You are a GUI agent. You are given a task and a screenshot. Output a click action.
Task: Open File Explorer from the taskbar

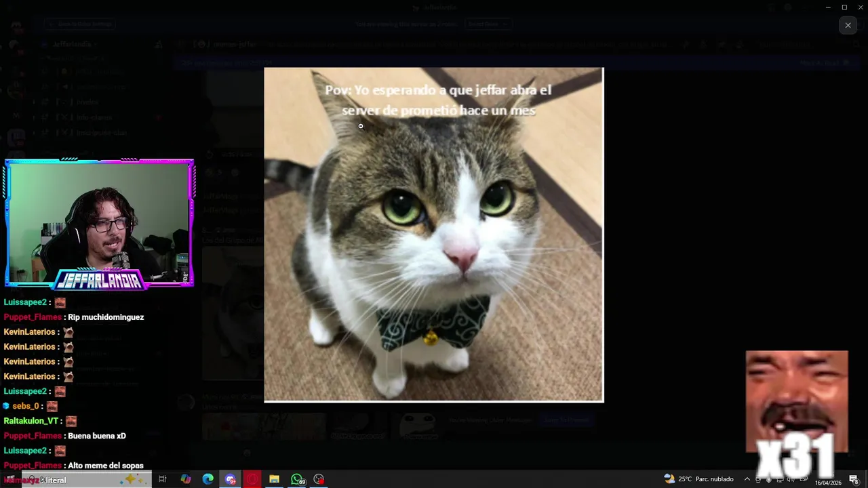(x=274, y=479)
